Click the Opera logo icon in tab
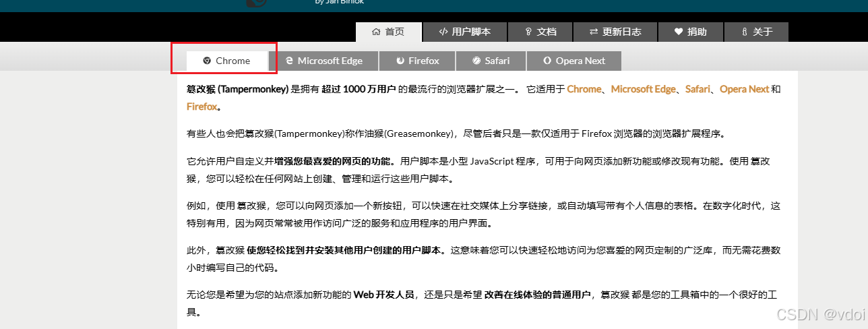 548,61
